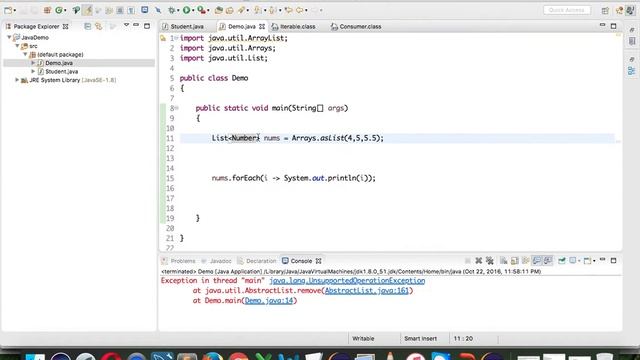
Task: Open Package Explorer view menu triangle
Action: pyautogui.click(x=126, y=25)
